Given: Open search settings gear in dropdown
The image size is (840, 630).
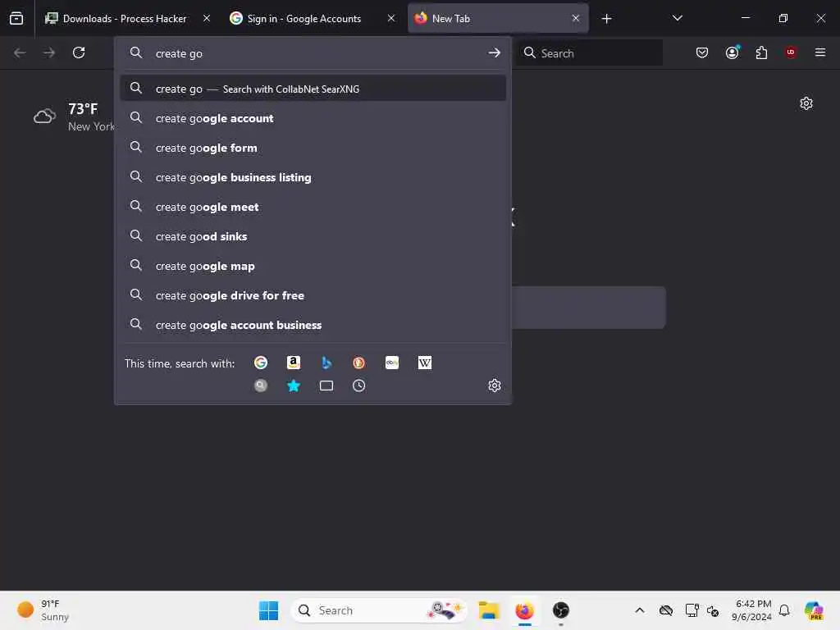Looking at the screenshot, I should click(x=495, y=386).
